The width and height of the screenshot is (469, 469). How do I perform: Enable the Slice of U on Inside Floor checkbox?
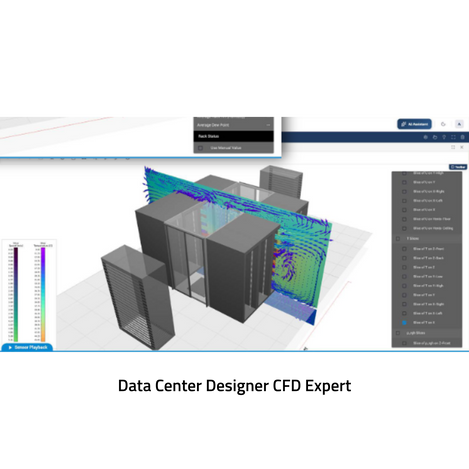coord(404,219)
